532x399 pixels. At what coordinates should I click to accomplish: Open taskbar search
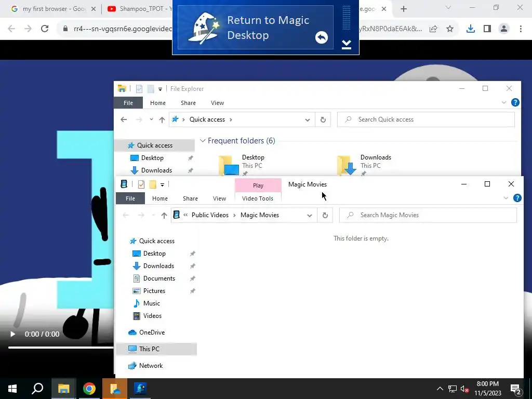pos(37,389)
